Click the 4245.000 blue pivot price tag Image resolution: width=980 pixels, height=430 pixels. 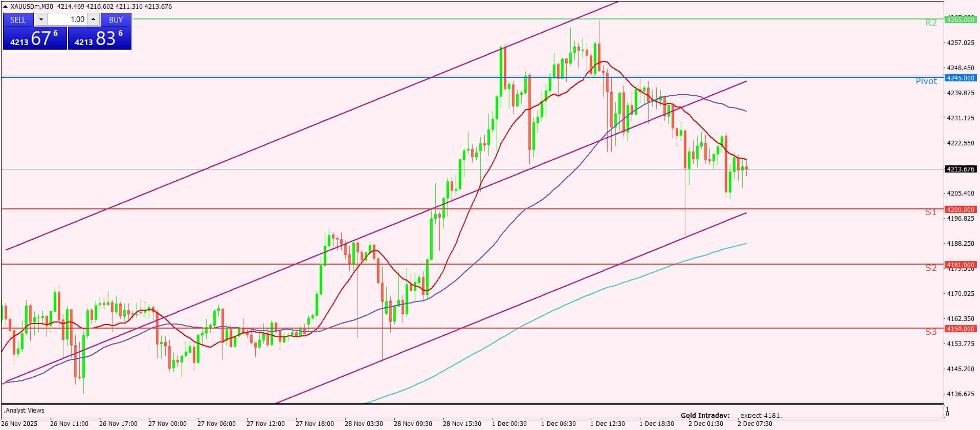tap(961, 78)
